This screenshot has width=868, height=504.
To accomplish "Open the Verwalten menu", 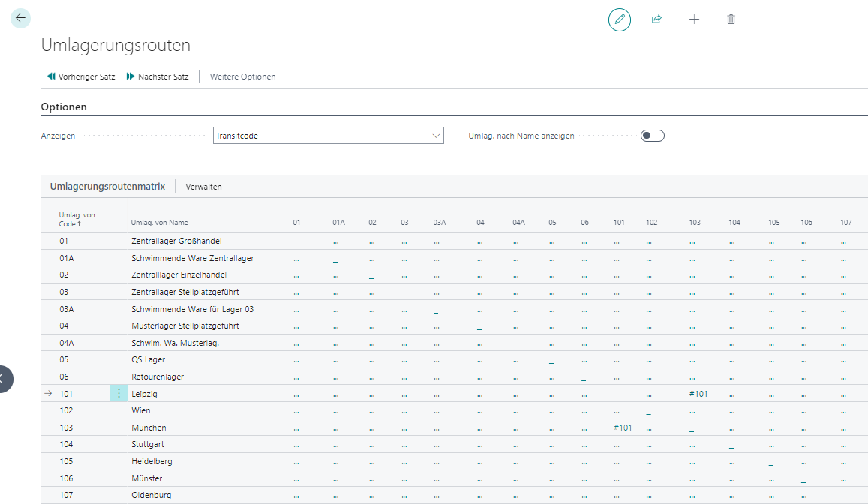I will pos(203,187).
